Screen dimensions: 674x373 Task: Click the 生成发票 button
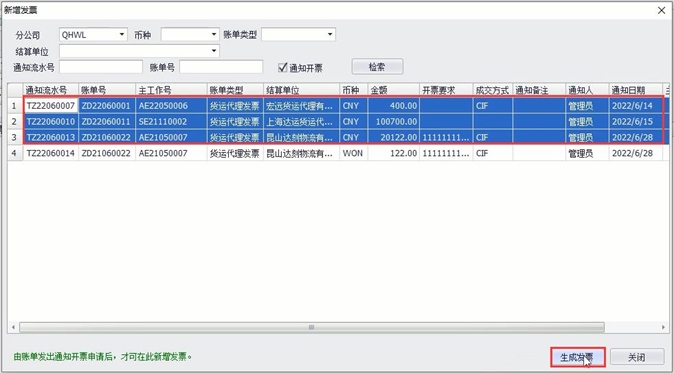tap(578, 357)
